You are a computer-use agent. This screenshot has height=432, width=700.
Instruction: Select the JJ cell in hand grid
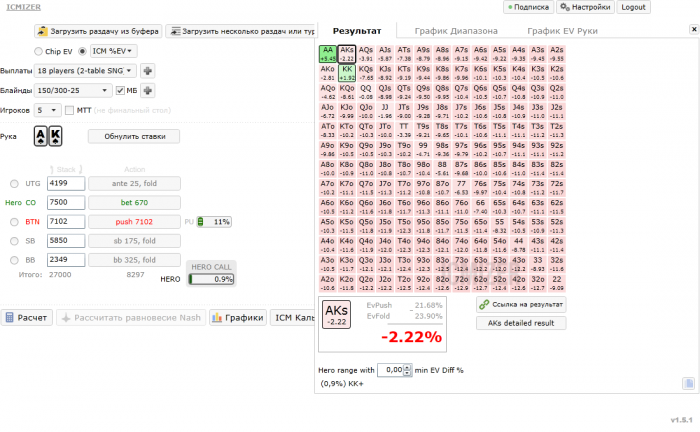(x=385, y=111)
